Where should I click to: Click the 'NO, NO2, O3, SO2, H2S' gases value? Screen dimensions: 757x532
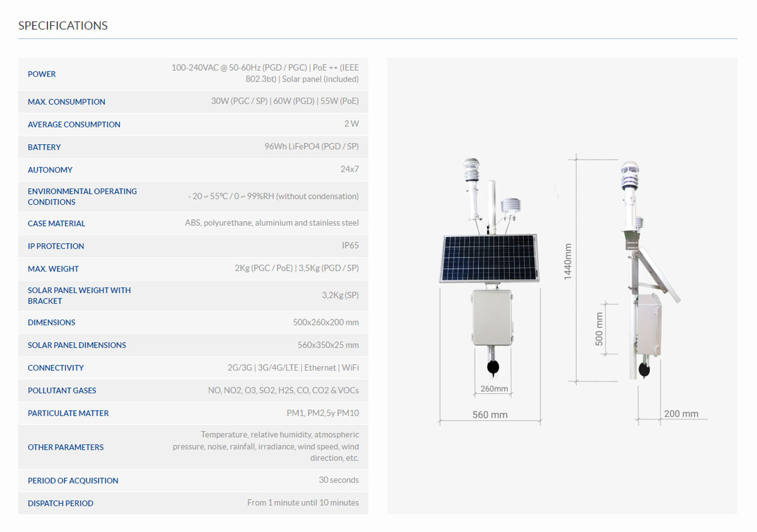click(x=284, y=390)
